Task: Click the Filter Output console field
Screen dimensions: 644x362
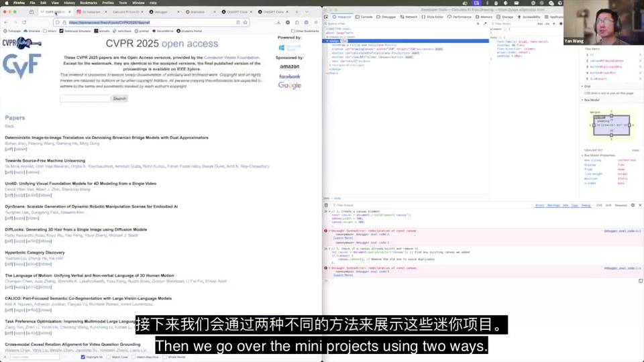Action: coord(431,205)
